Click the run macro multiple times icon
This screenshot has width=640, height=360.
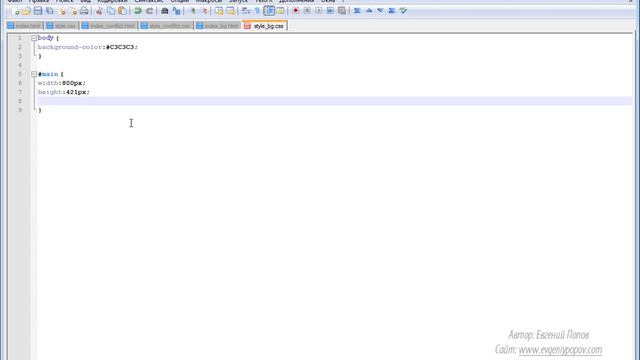(x=330, y=11)
